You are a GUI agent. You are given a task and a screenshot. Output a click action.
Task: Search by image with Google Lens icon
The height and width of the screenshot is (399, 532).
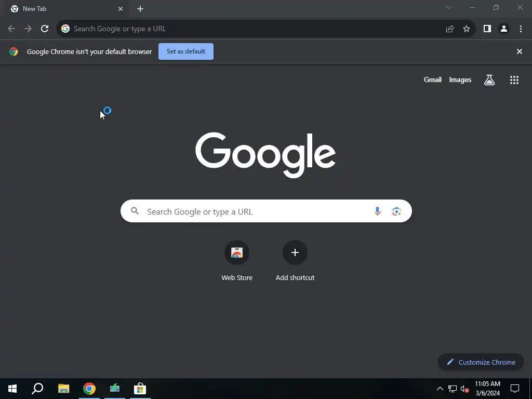point(396,211)
